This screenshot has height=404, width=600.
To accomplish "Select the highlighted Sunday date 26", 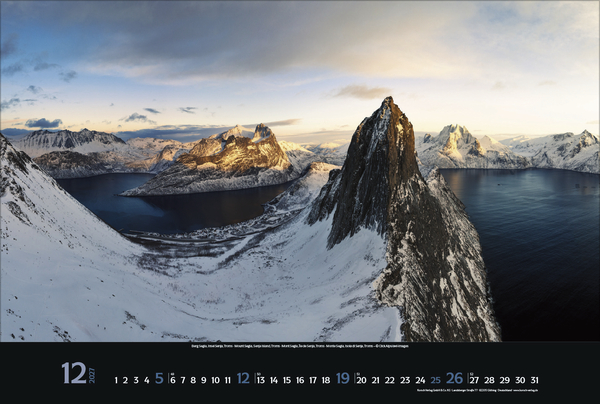I will tap(454, 379).
